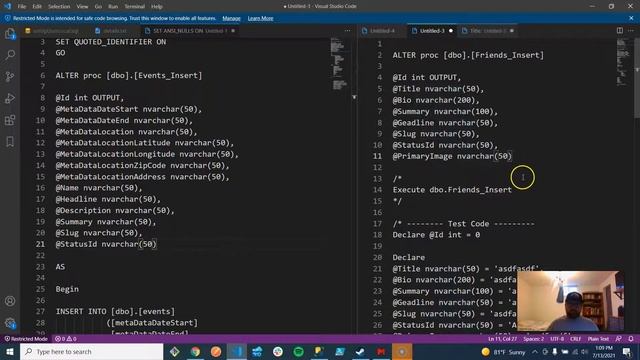Click the feedback icon in status bar

click(619, 339)
